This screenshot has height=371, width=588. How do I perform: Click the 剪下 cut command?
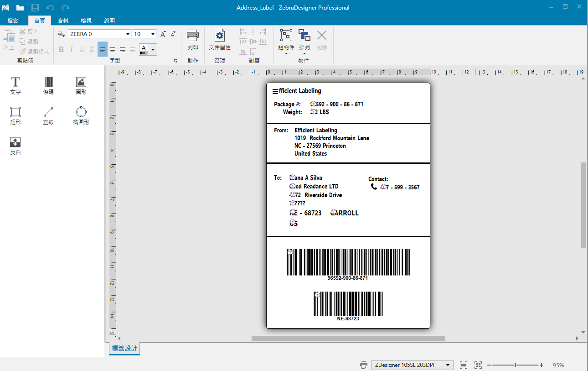tap(29, 31)
